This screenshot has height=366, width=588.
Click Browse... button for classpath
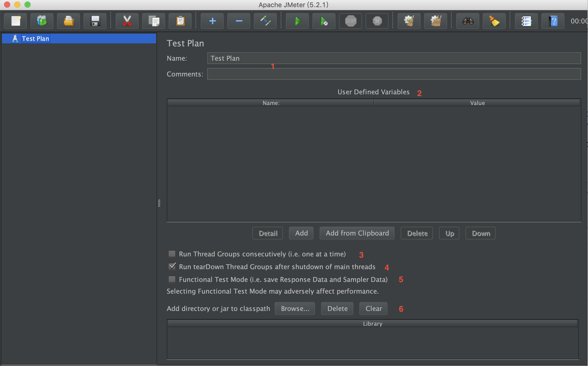coord(295,309)
